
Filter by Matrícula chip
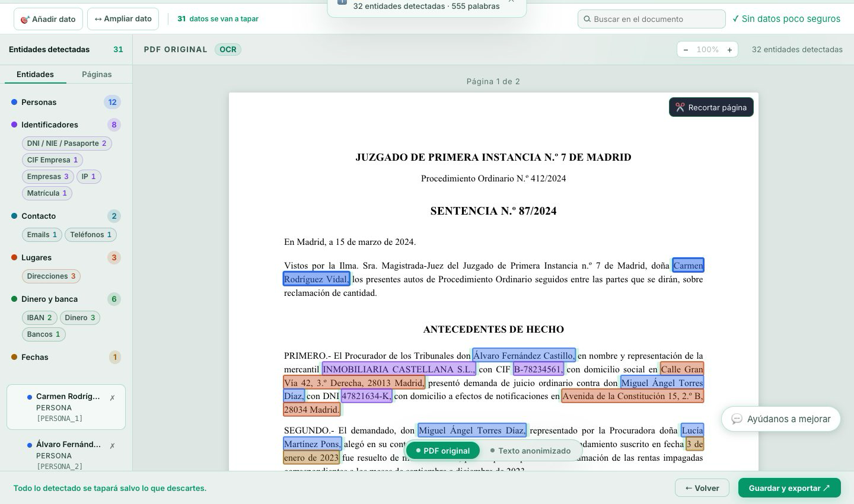(47, 193)
